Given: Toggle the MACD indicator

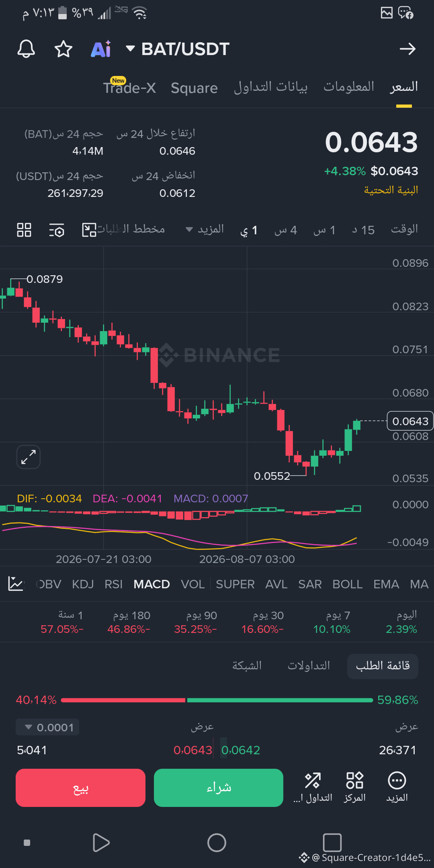Looking at the screenshot, I should (x=152, y=584).
